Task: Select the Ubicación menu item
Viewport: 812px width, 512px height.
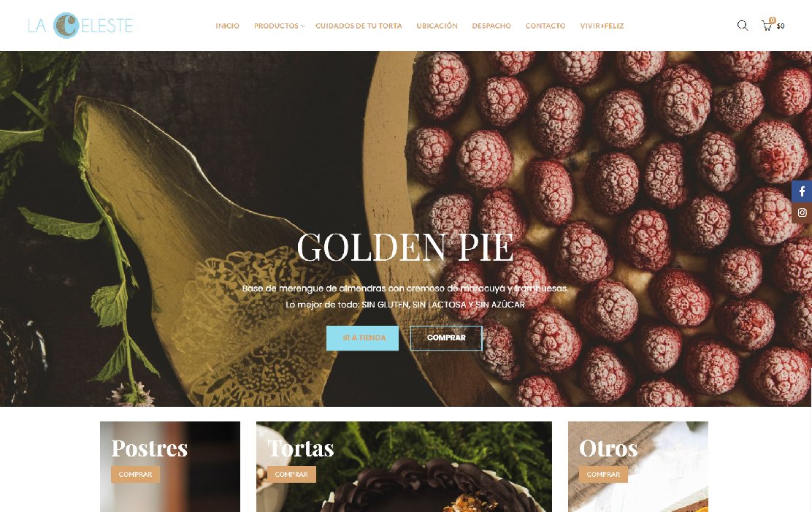Action: [437, 26]
